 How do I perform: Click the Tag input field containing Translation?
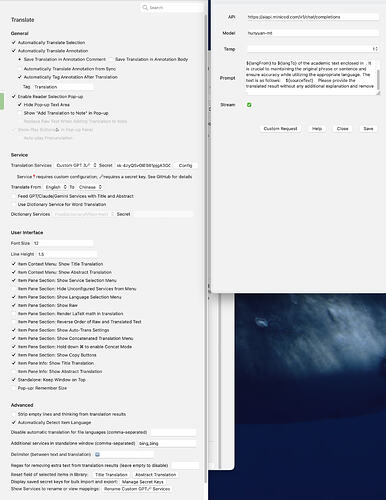tap(63, 87)
